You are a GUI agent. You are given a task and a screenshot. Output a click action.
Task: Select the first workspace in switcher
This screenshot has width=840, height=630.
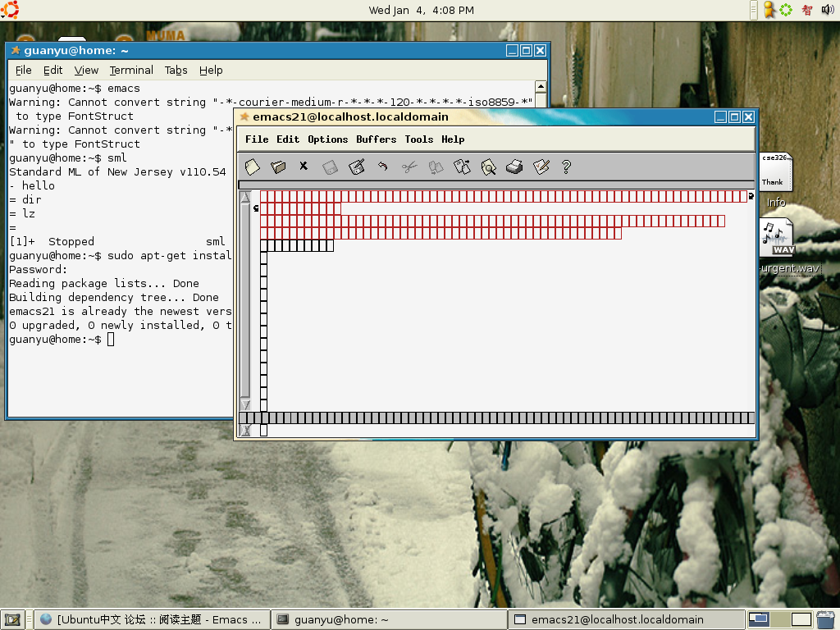pyautogui.click(x=759, y=620)
